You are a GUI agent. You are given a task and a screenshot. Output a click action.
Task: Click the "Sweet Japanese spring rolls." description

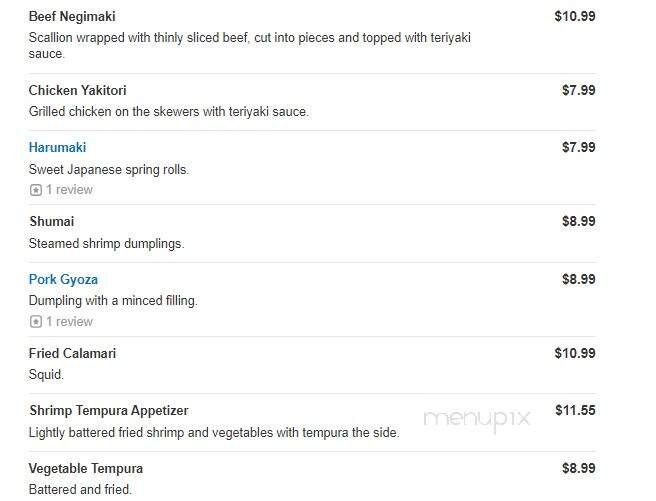(108, 170)
